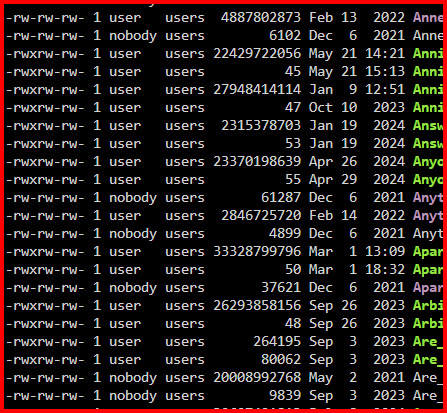Click the file size 53

[x=293, y=143]
